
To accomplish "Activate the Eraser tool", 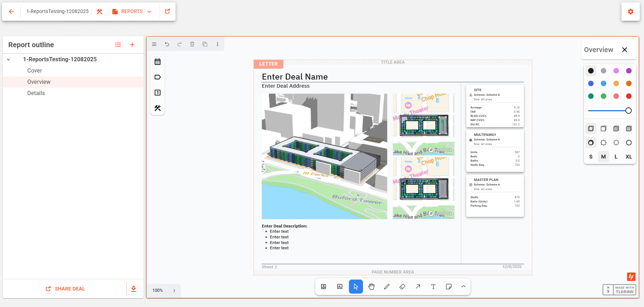I will pyautogui.click(x=402, y=287).
